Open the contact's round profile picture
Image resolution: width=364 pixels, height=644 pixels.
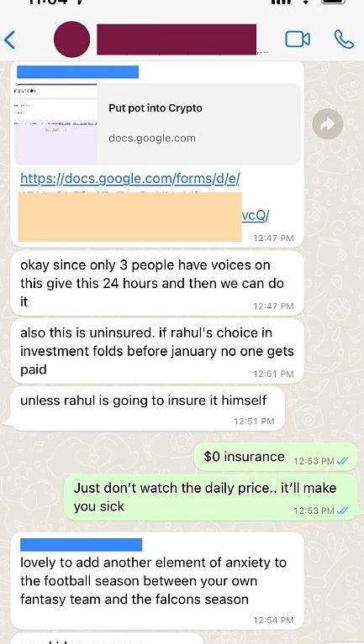pyautogui.click(x=72, y=39)
